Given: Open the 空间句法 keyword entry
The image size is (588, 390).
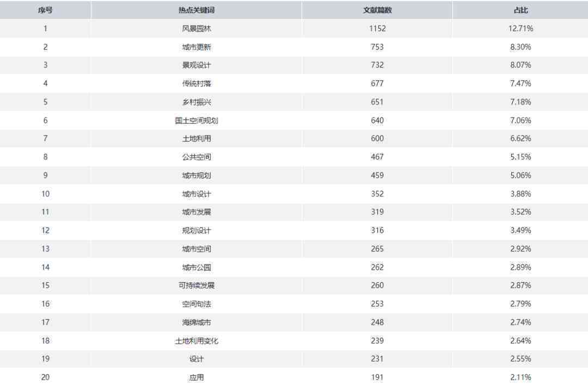Looking at the screenshot, I should [197, 304].
